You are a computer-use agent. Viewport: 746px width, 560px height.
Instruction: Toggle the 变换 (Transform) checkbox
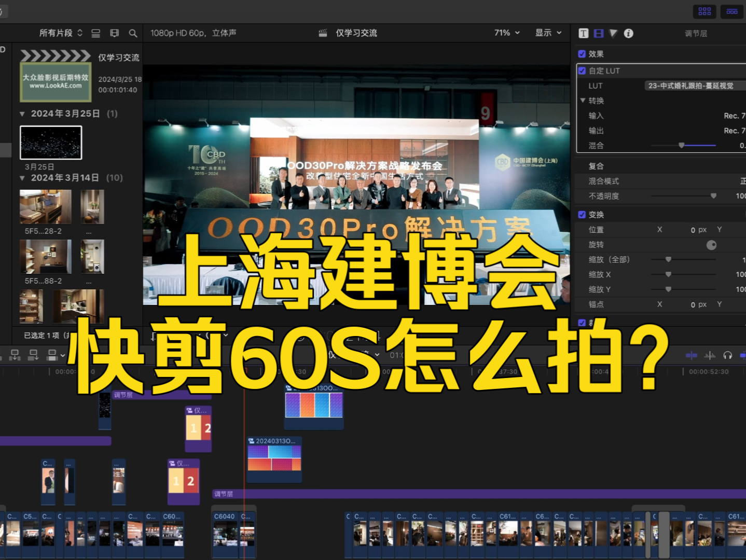[x=582, y=215]
